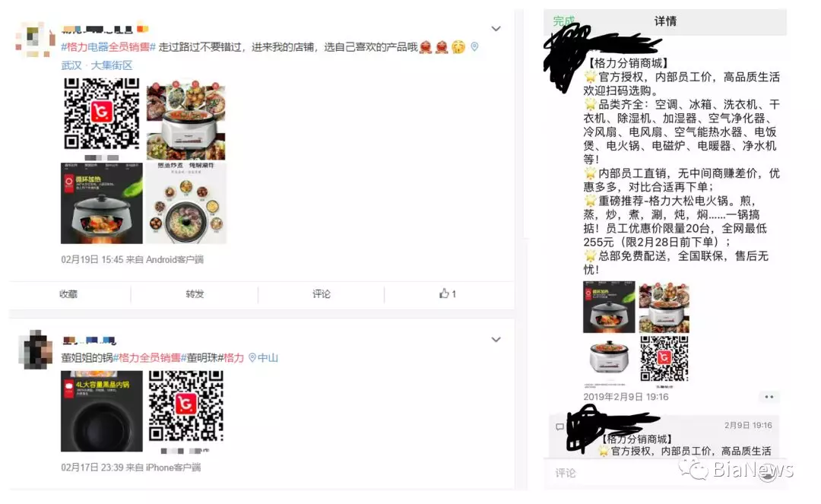Enlarge the QR code in detail panel
Image resolution: width=821 pixels, height=504 pixels.
point(664,359)
